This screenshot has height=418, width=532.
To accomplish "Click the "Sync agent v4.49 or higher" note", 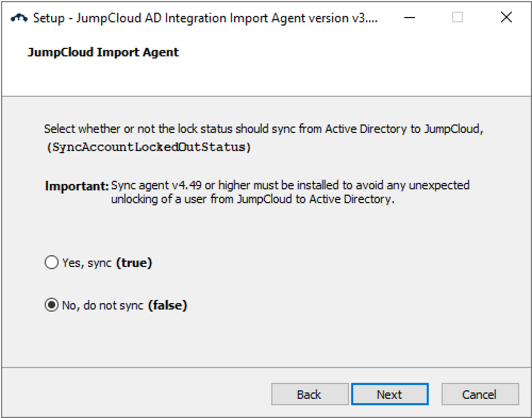I will (x=290, y=185).
